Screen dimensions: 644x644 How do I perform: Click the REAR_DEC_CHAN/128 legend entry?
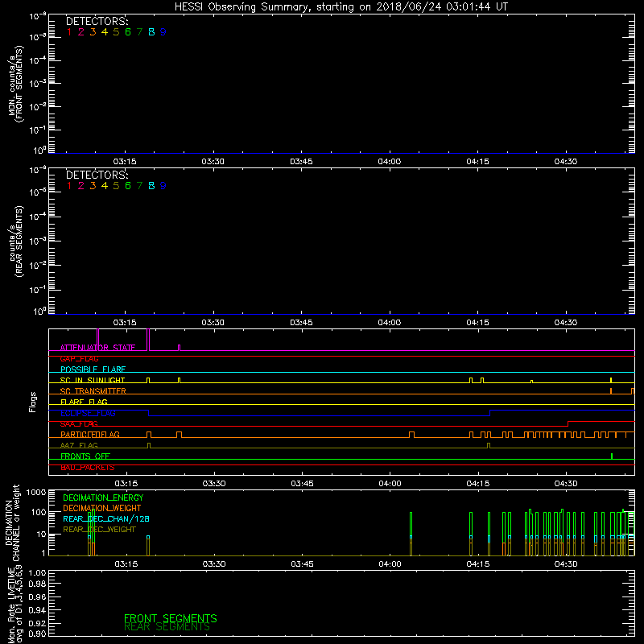106,518
